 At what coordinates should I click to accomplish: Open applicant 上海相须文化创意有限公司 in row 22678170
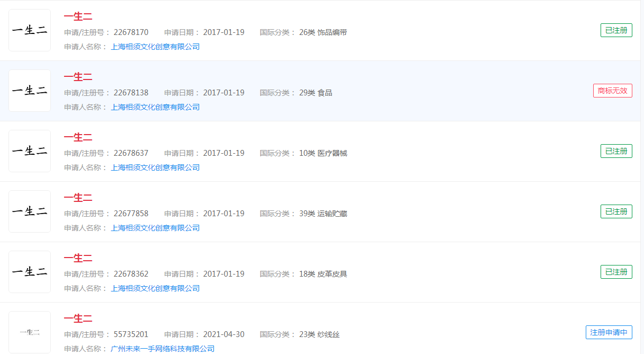(155, 47)
